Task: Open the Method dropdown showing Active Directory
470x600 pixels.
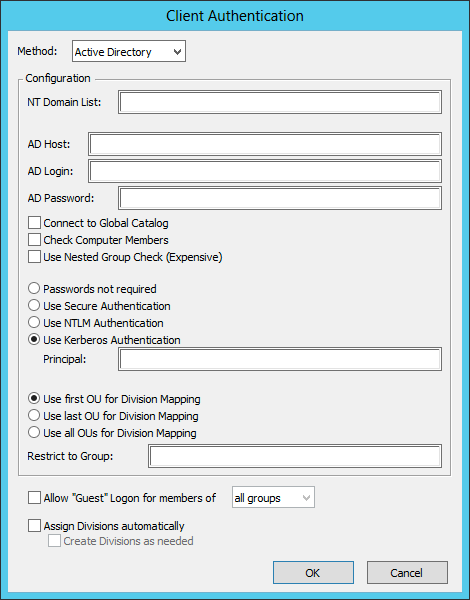Action: coord(129,51)
